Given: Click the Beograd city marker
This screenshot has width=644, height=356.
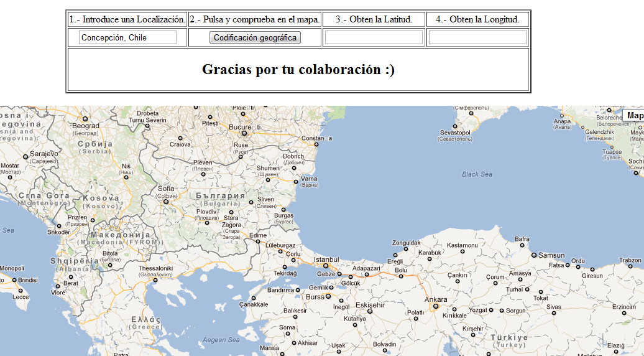Looking at the screenshot, I should (x=85, y=118).
